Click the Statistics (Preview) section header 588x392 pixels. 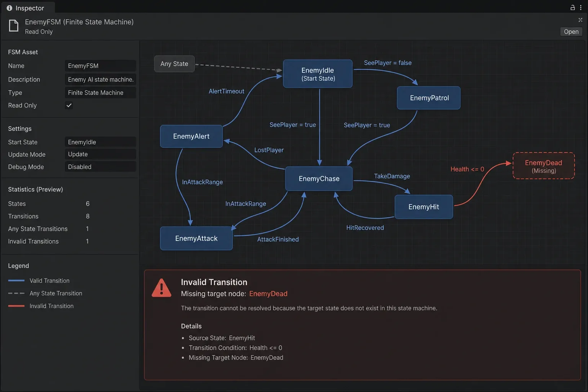click(36, 189)
